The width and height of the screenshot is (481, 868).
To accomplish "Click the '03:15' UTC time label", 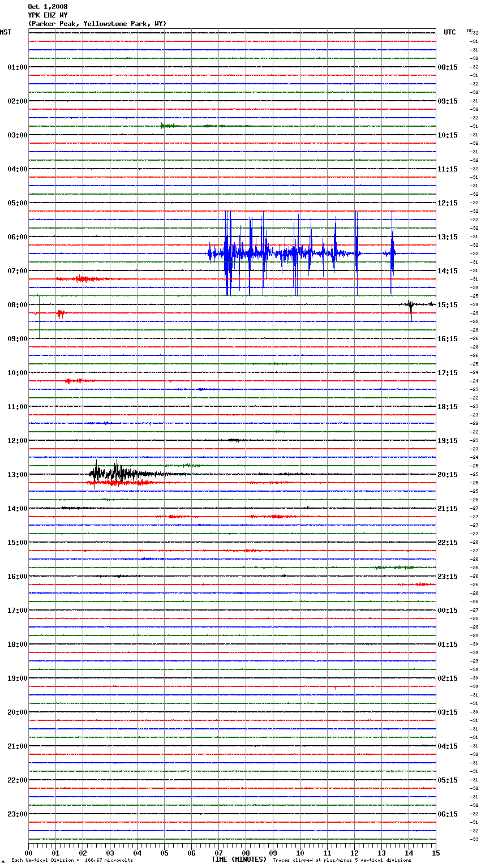I will click(x=448, y=712).
